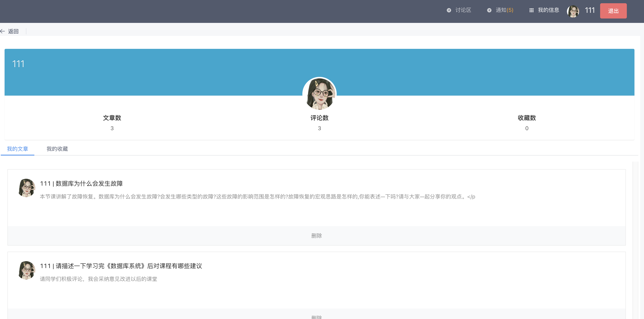The image size is (644, 319).
Task: Click the 返回 link
Action: pos(13,31)
